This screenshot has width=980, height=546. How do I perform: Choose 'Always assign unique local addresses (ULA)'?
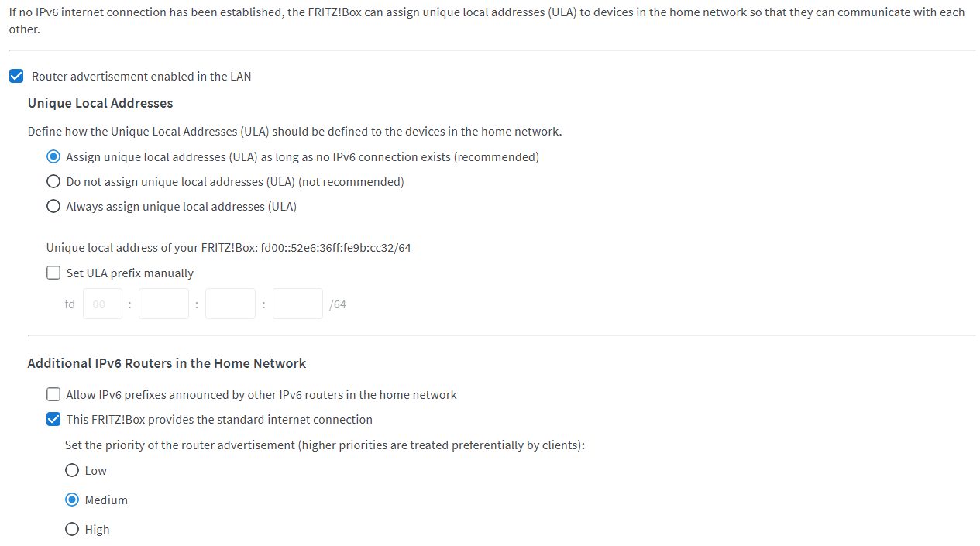pyautogui.click(x=53, y=207)
